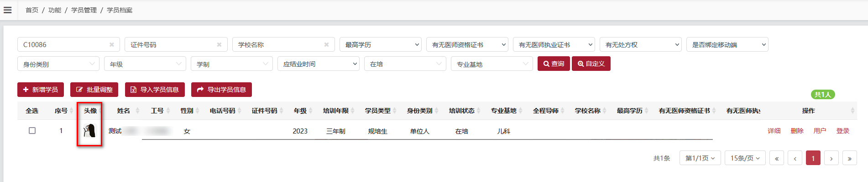Screen dimensions: 868x182
Task: Sort by the 专业基地 column arrows
Action: coord(521,111)
